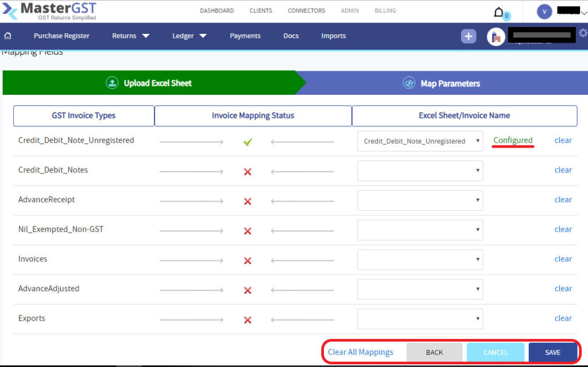Screen dimensions: 588x367
Task: Click the plus icon to add new item
Action: [469, 36]
